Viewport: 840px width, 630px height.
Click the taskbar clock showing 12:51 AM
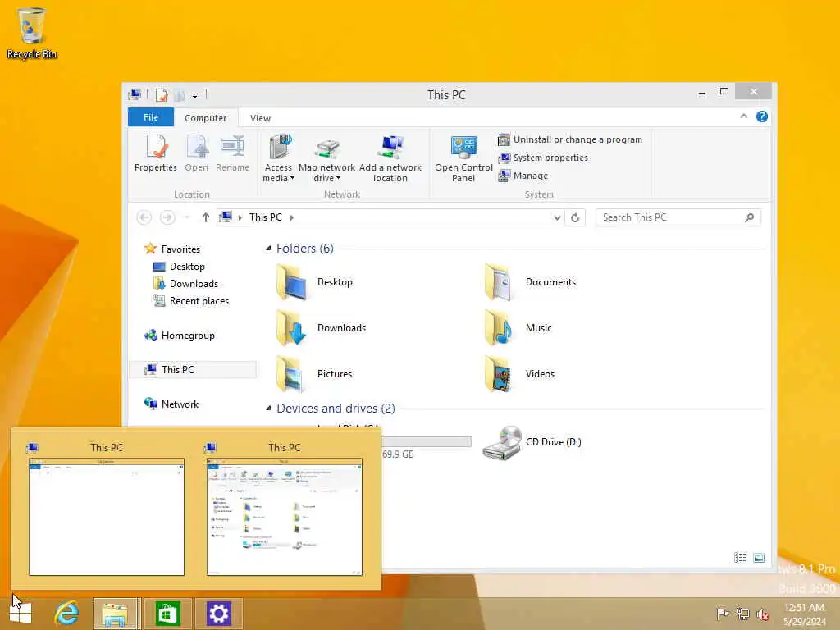804,614
